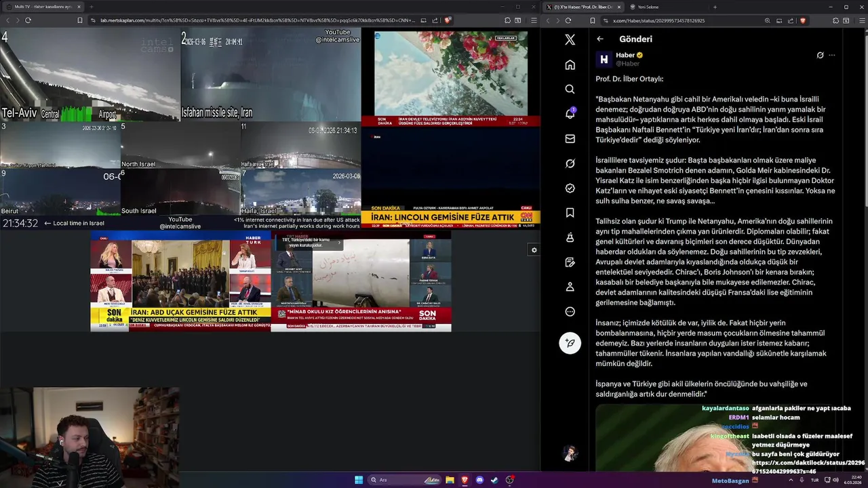Open the three-dot menu on Haber post
The width and height of the screenshot is (868, 488).
click(x=832, y=55)
